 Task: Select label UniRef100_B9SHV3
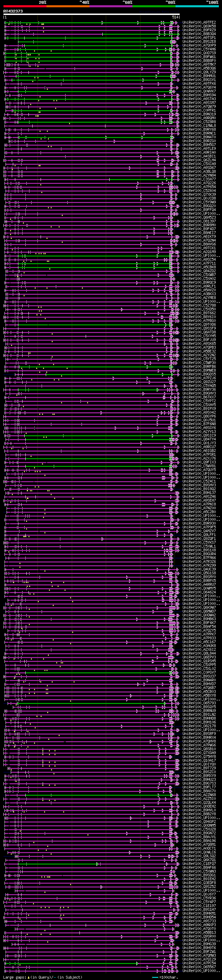coord(199,485)
